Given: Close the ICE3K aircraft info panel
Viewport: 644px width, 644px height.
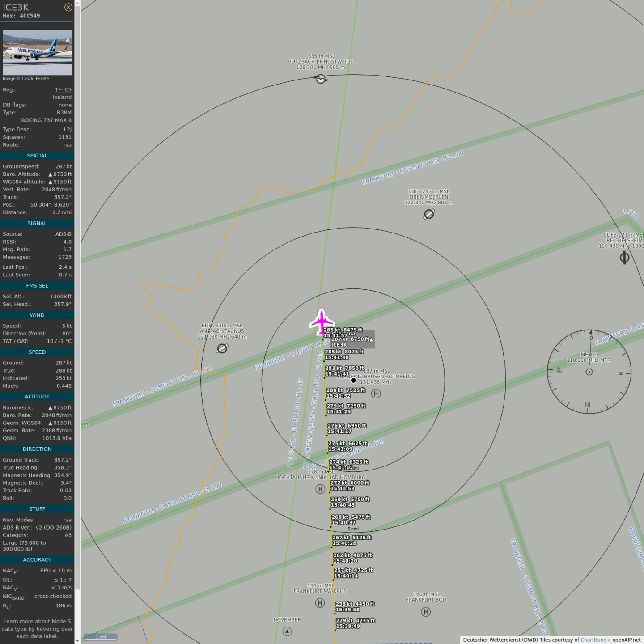Looking at the screenshot, I should (68, 7).
